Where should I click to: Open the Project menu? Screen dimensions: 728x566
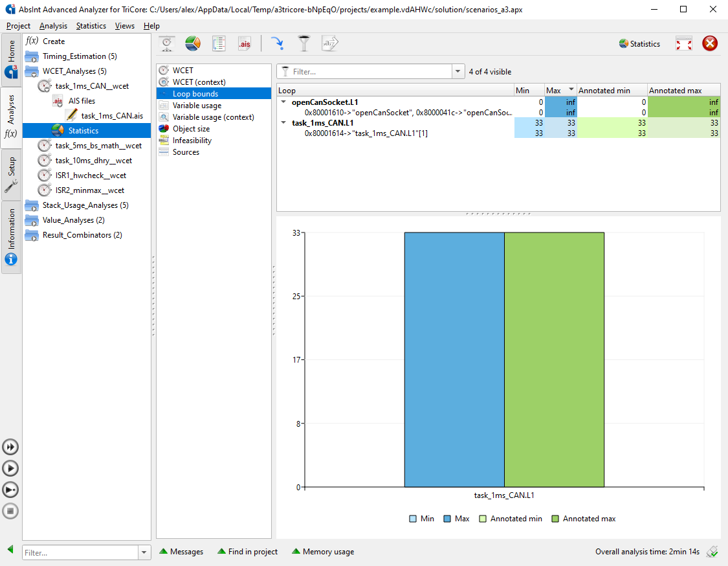18,26
